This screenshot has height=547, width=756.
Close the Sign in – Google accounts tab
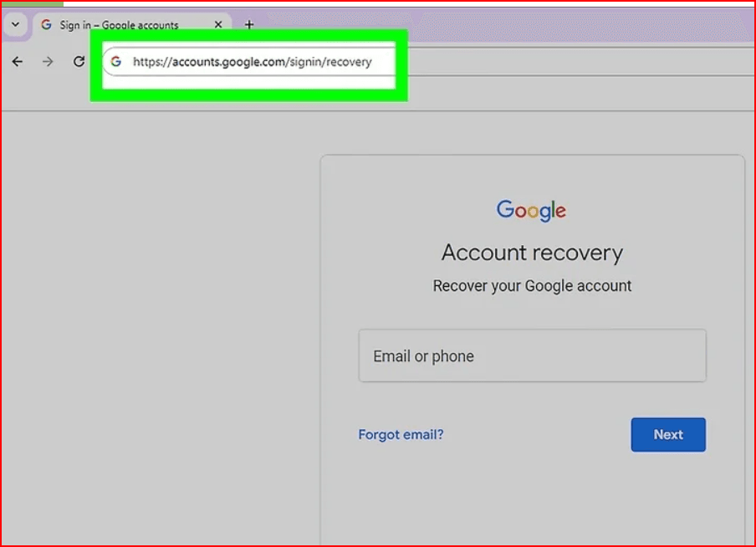(218, 25)
